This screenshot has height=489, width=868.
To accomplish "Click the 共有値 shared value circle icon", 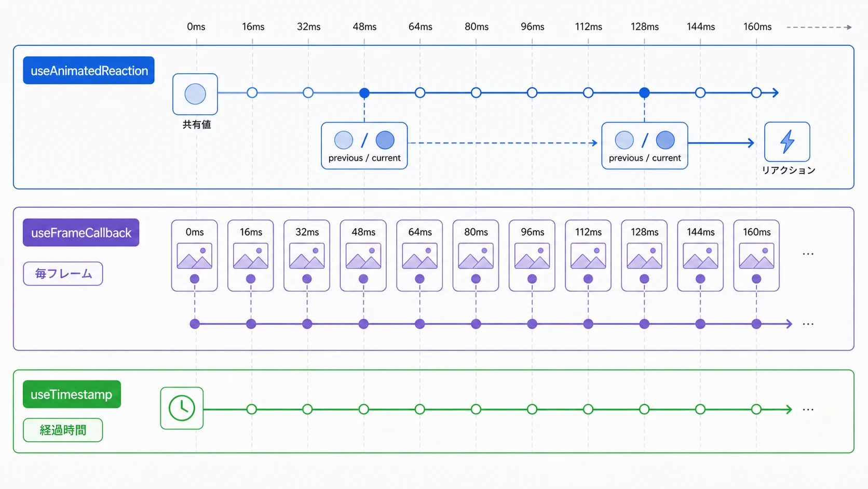I will pyautogui.click(x=195, y=94).
